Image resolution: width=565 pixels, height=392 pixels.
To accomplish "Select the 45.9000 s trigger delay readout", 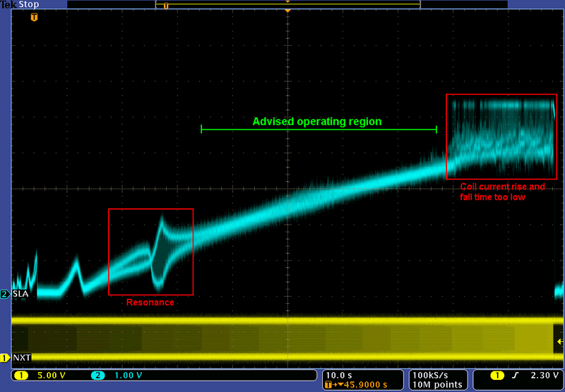I will click(360, 385).
